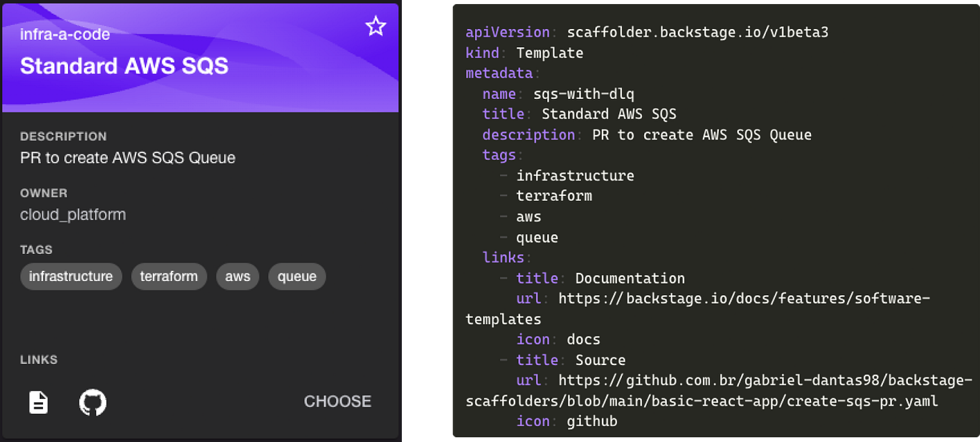Click the Standard AWS SQS title text

[x=124, y=66]
